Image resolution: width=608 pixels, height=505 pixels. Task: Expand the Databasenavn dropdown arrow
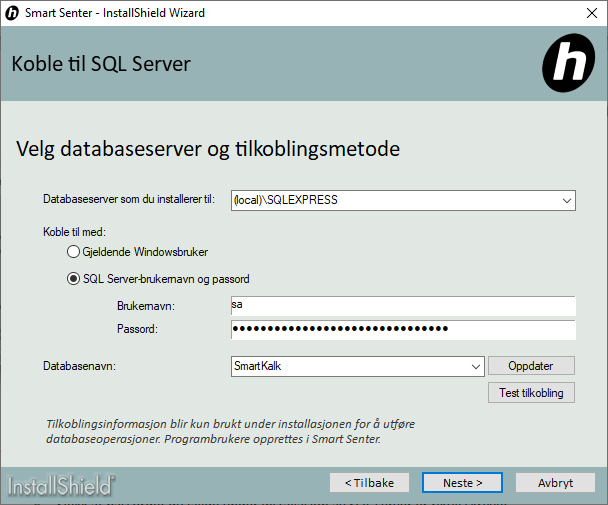(x=476, y=367)
